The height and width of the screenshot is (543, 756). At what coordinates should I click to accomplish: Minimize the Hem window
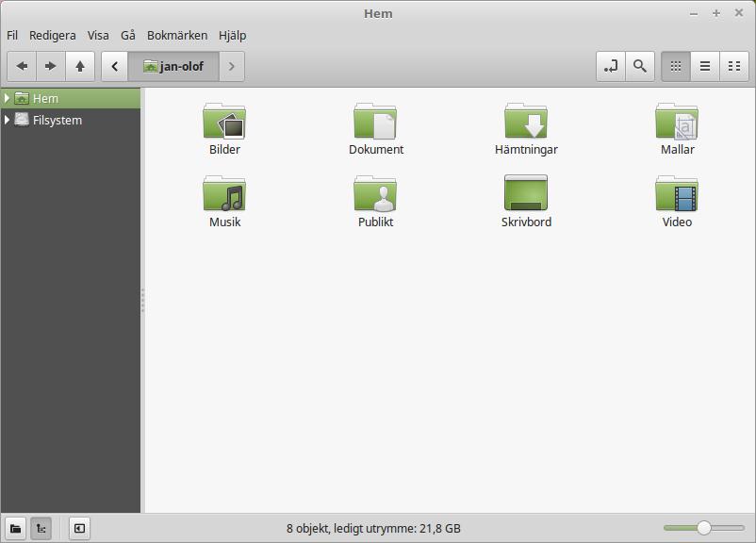[694, 13]
